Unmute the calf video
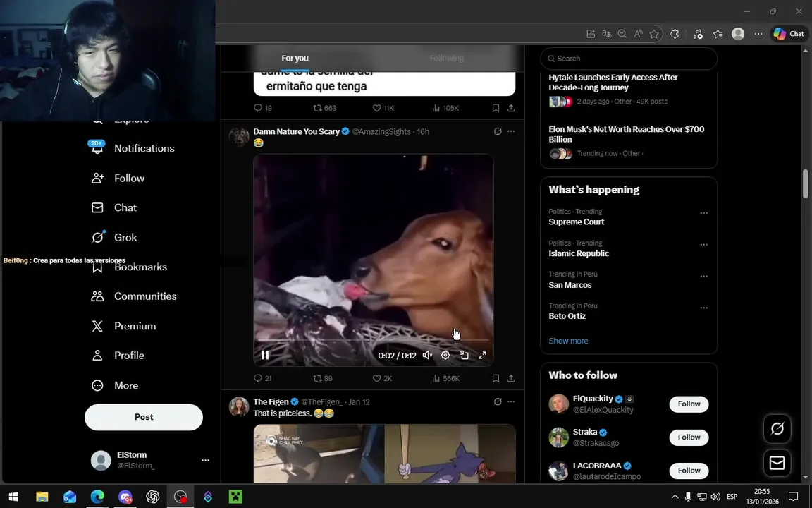 (427, 355)
